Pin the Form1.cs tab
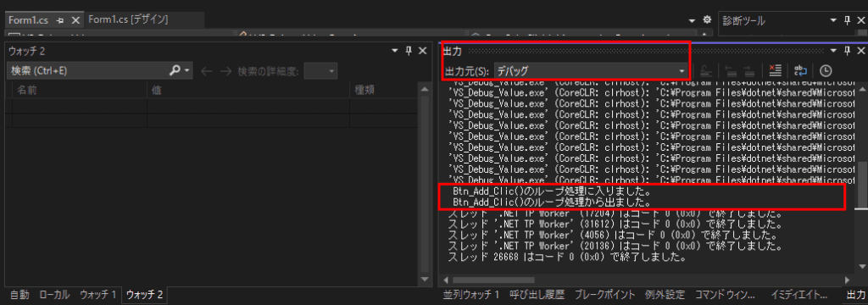 pyautogui.click(x=60, y=20)
